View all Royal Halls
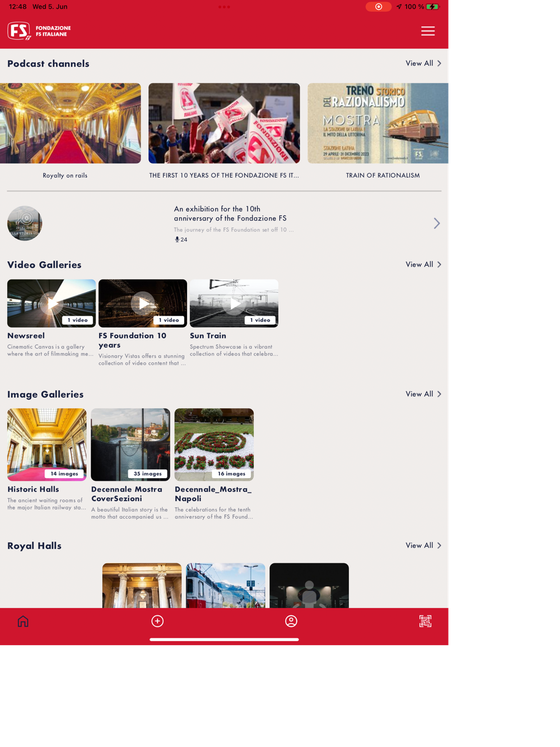 [419, 545]
